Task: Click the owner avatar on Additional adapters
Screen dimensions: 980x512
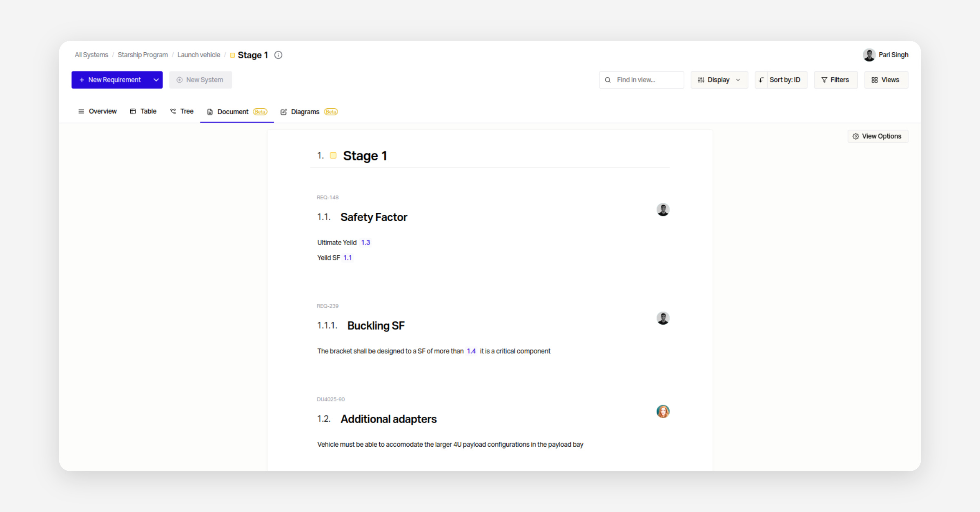Action: pyautogui.click(x=663, y=412)
